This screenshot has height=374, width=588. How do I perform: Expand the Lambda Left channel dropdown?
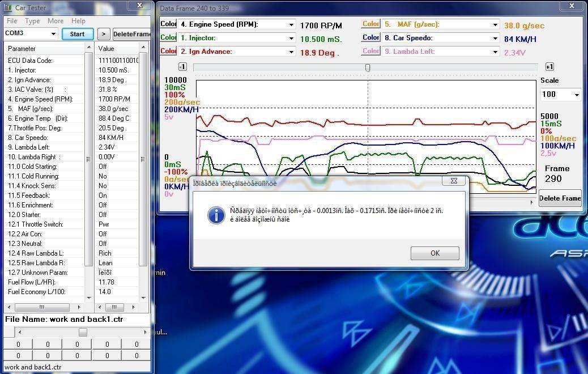[x=495, y=52]
